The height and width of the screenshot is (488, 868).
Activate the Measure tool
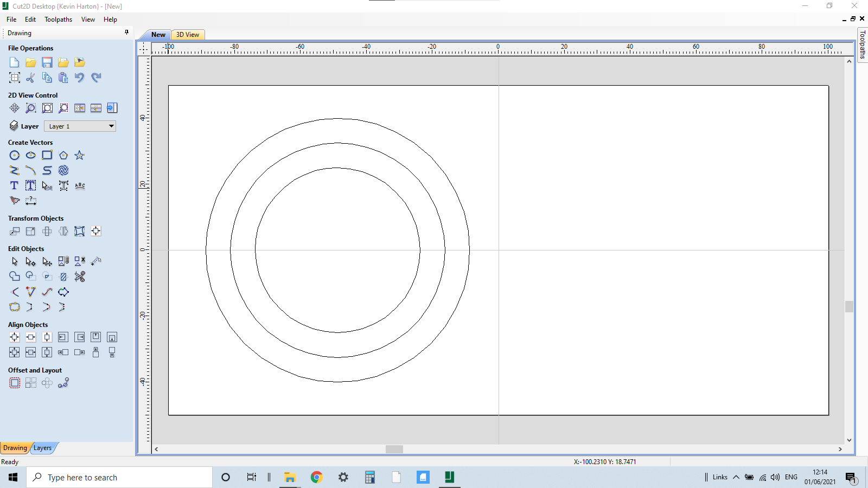click(31, 201)
